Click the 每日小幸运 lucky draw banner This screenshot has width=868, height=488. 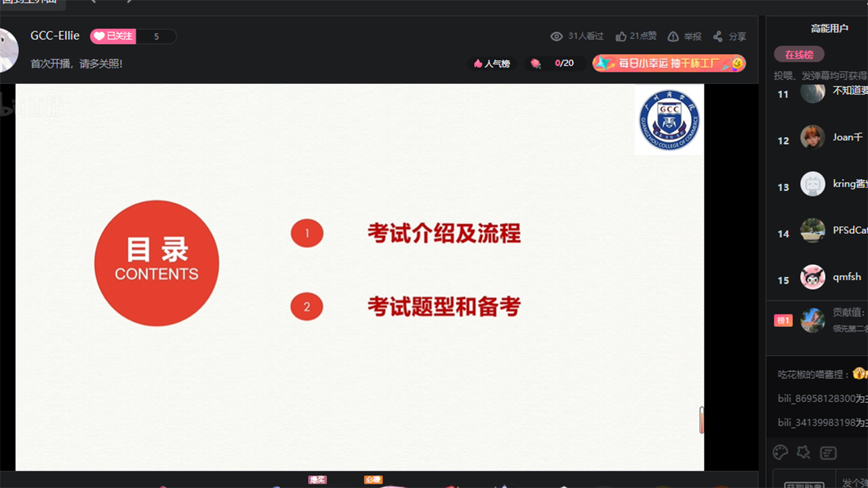pyautogui.click(x=669, y=63)
